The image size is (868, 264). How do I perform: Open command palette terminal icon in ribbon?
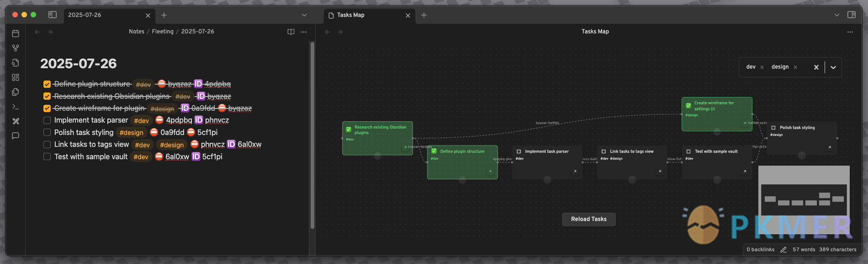click(16, 107)
